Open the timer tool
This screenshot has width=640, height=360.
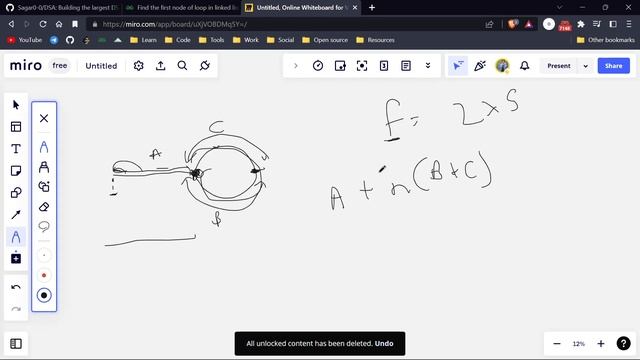(x=318, y=66)
